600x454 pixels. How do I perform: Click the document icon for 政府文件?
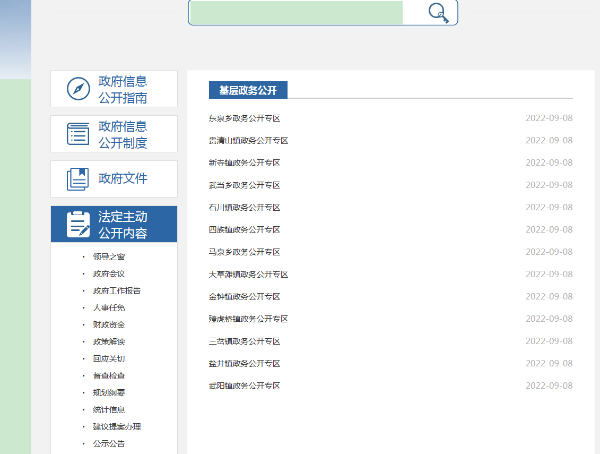click(x=79, y=179)
